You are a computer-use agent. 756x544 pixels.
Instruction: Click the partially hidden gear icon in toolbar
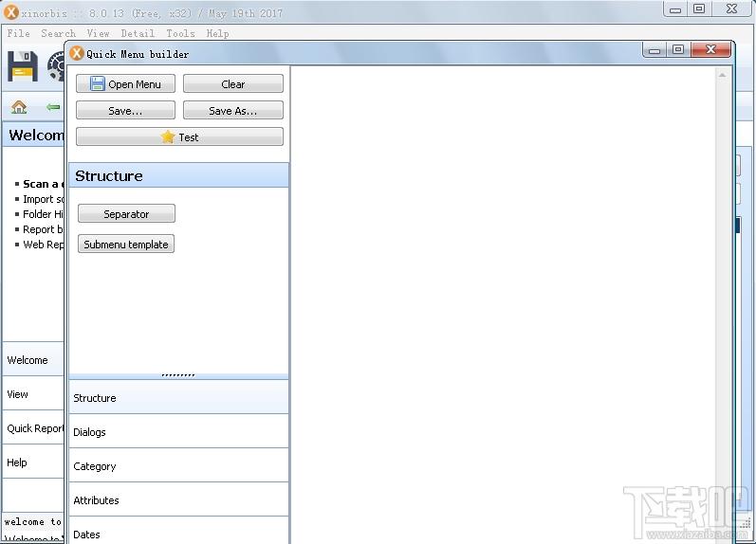pyautogui.click(x=56, y=66)
